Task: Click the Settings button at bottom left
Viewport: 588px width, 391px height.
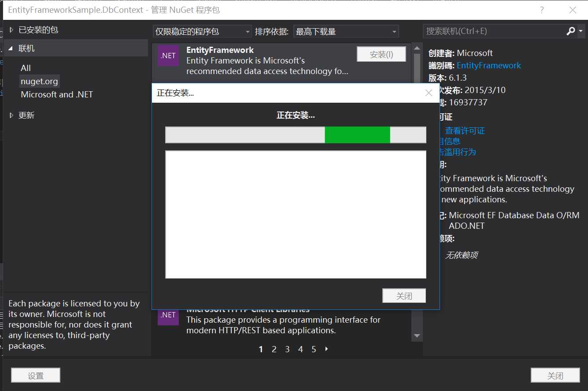Action: click(36, 376)
